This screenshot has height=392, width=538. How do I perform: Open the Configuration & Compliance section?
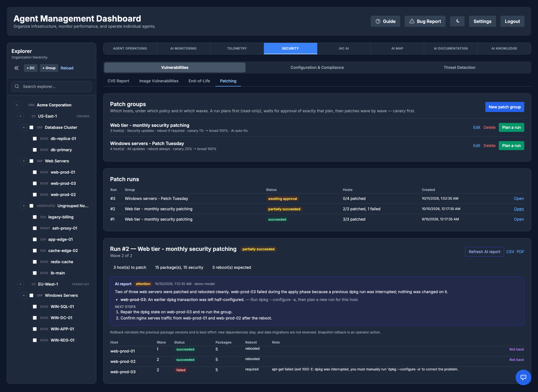tap(317, 67)
